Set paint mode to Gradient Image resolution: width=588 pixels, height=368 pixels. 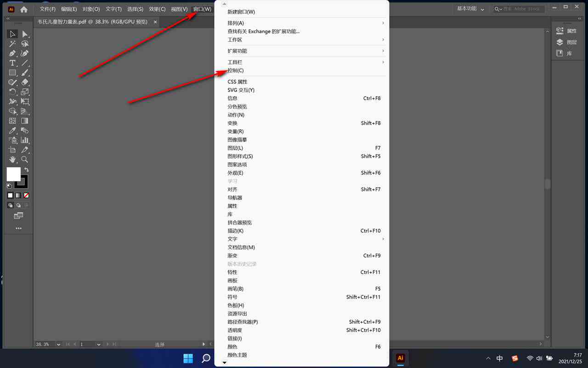click(x=18, y=195)
